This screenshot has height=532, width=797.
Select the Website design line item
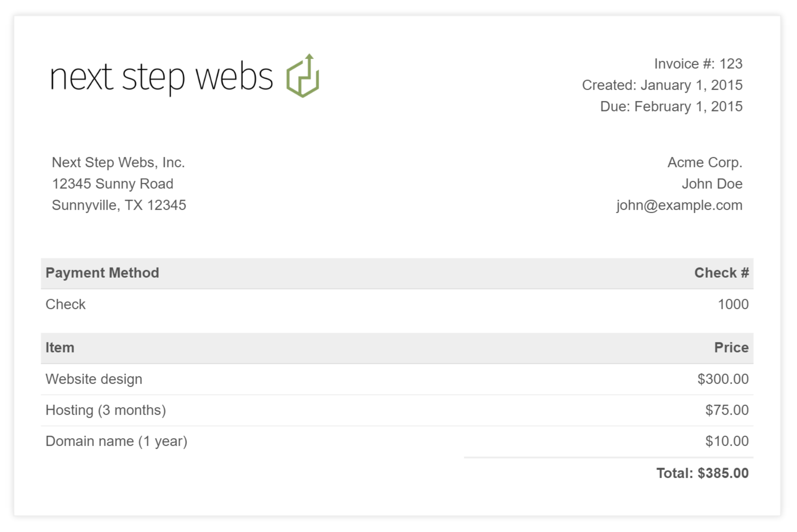coord(94,379)
